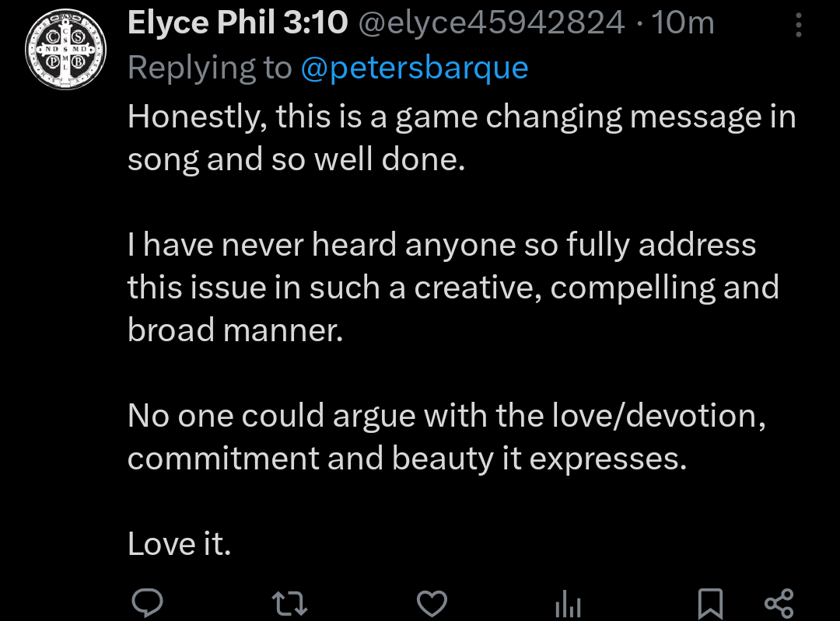Share the tweet via share icon

coord(779,603)
